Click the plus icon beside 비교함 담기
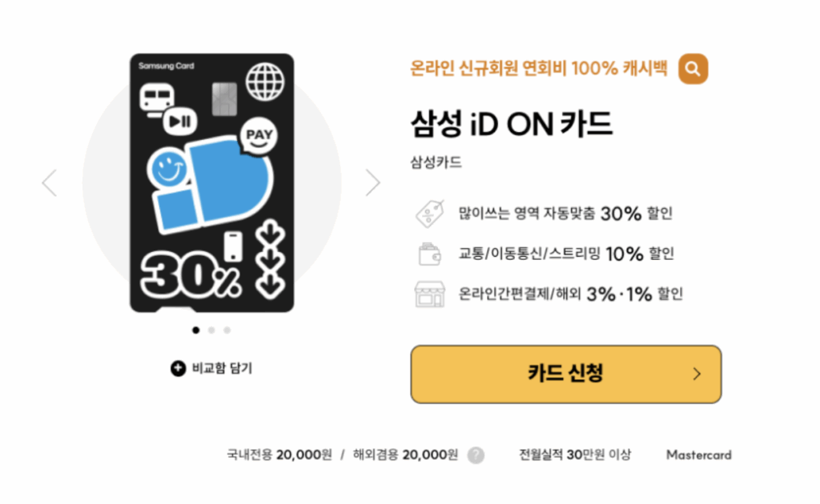Viewport: 820px width, 504px height. [178, 368]
